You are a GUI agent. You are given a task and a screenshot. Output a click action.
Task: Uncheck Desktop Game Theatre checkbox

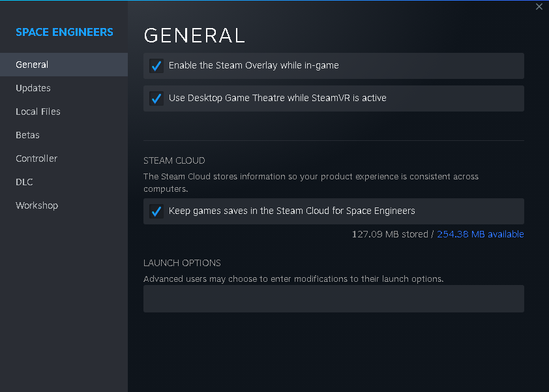pos(156,98)
